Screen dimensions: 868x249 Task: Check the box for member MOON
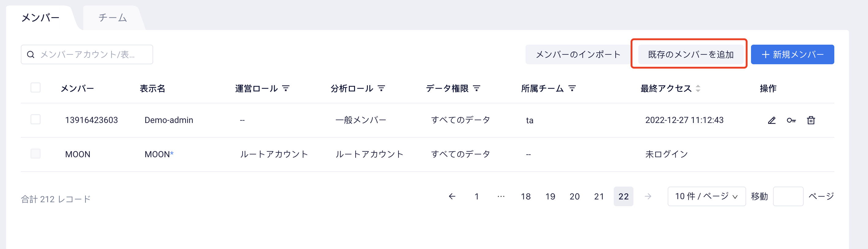36,154
